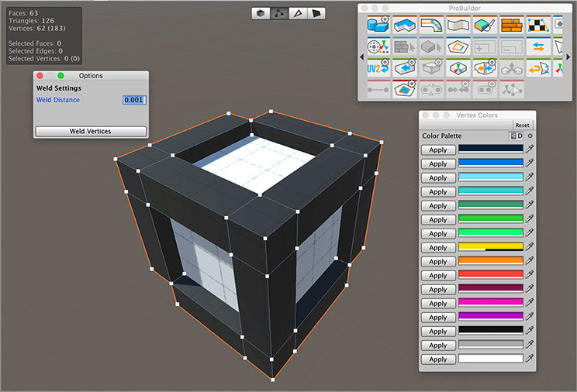Viewport: 577px width, 392px height.
Task: Click the greyed Shrink Selection minus icon
Action: 512,46
